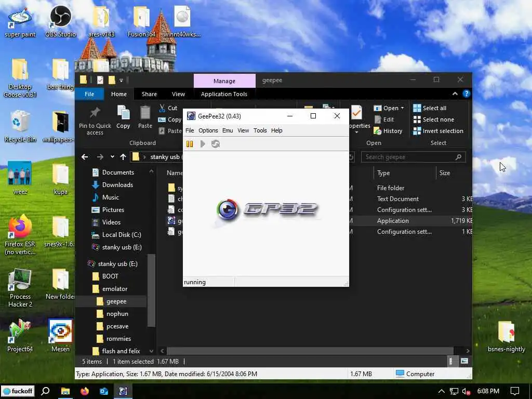Open emolator folder in tree
The height and width of the screenshot is (399, 532).
110,289
